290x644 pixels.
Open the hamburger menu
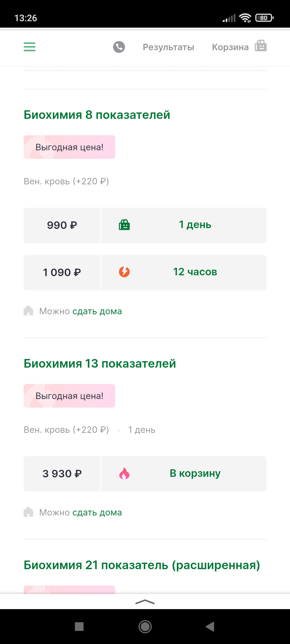30,47
